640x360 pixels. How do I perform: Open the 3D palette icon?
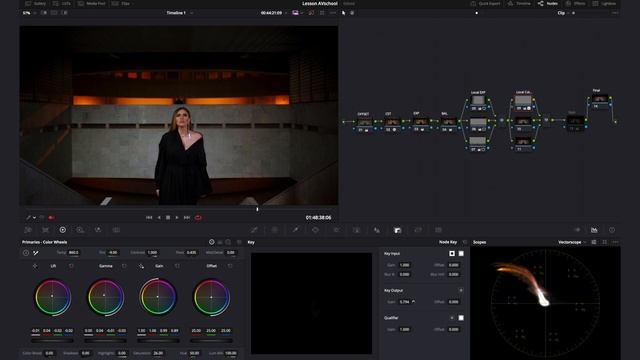tap(438, 230)
